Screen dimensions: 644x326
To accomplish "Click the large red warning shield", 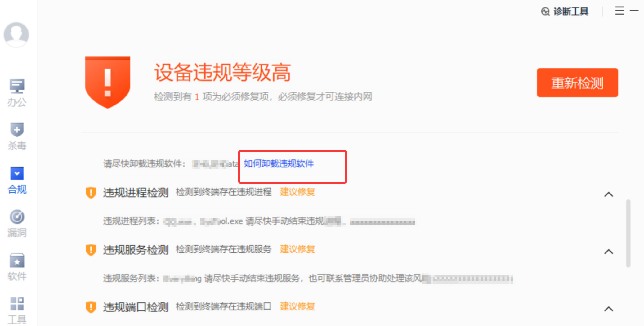I will tap(108, 82).
